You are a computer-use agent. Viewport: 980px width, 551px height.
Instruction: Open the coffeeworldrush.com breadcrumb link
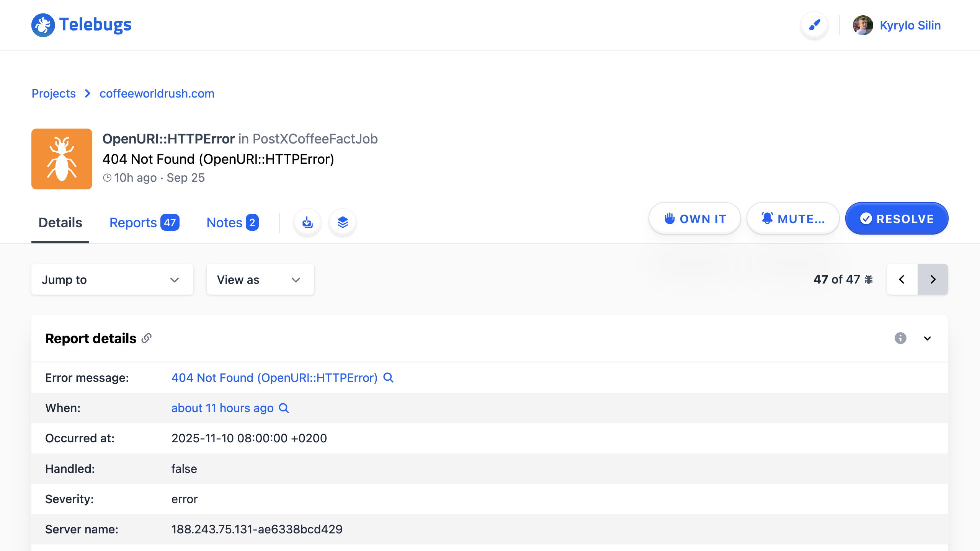[x=157, y=93]
